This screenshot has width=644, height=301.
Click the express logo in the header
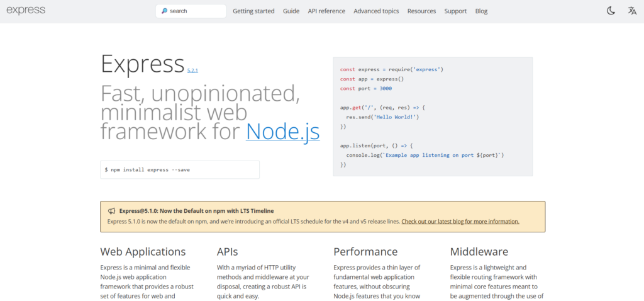pos(26,11)
